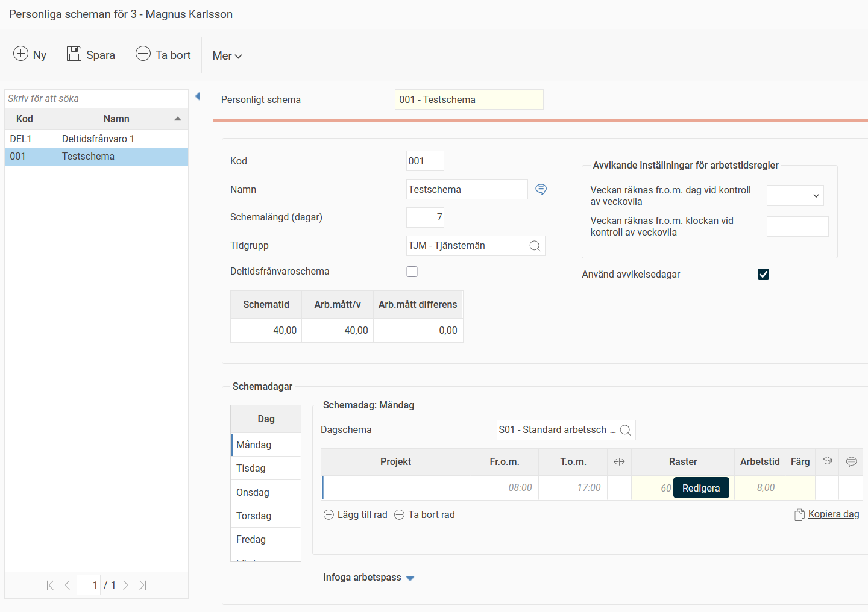Uncheck the Använd avvikelsedagar checkbox

[763, 275]
